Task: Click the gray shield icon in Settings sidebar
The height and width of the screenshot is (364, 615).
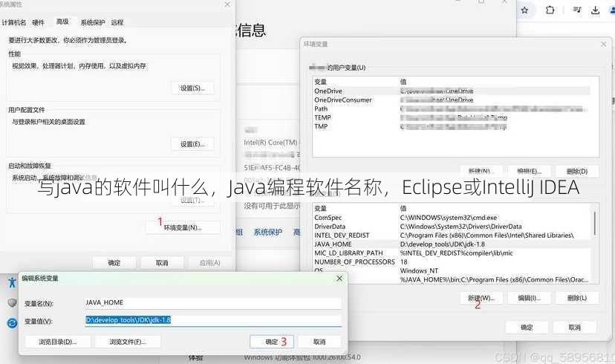Action: 12,302
